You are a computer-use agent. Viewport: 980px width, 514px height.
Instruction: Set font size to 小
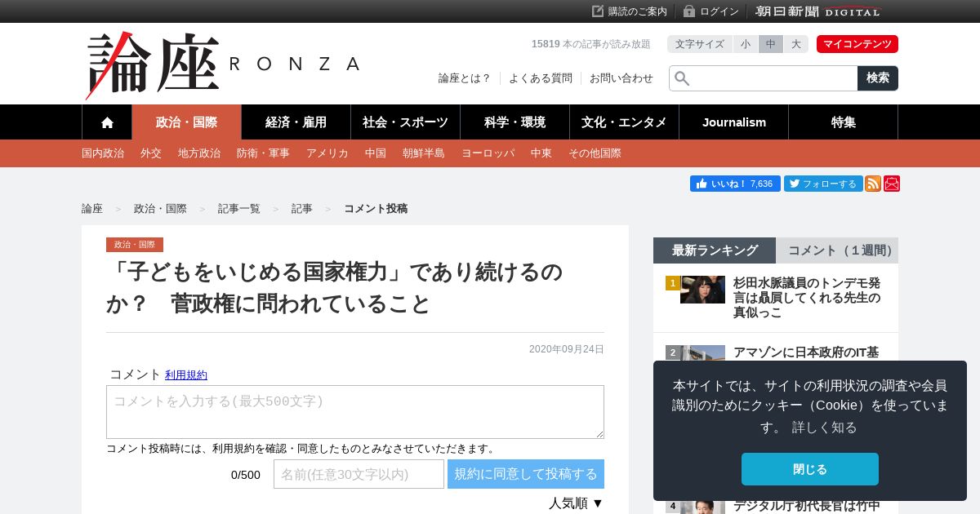(746, 44)
